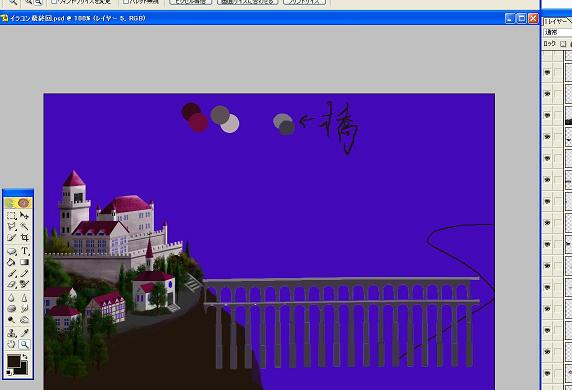This screenshot has width=572, height=390.
Task: Minimize the イラコン psd document window
Action: tap(510, 19)
